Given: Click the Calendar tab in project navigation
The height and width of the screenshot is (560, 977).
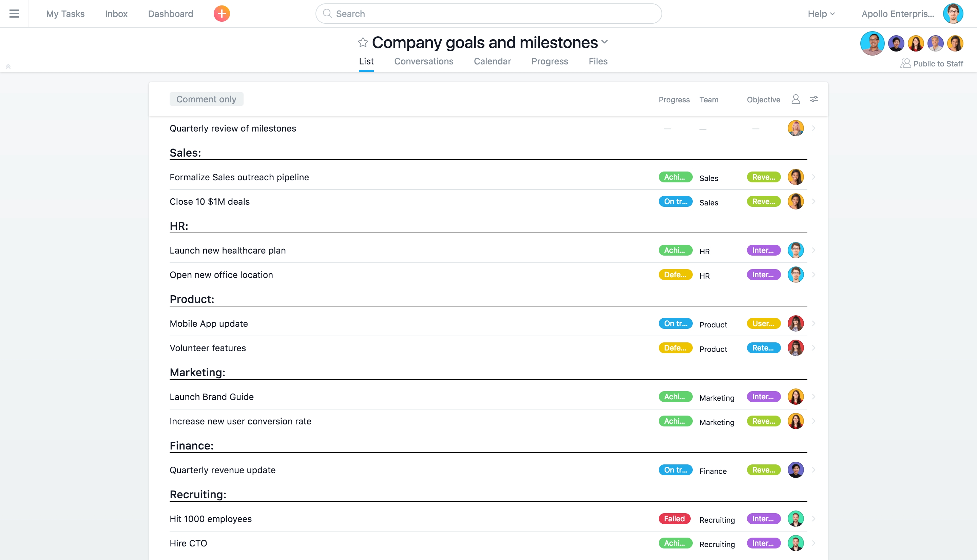Looking at the screenshot, I should click(x=492, y=62).
